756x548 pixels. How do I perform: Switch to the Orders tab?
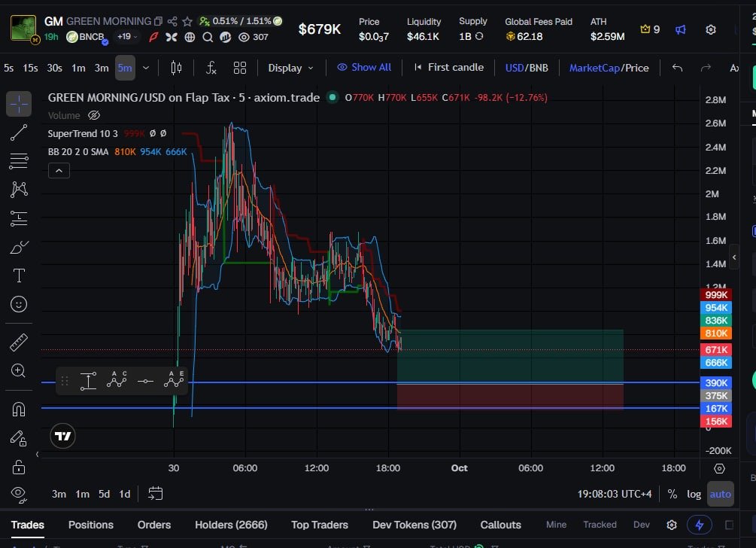click(x=153, y=525)
